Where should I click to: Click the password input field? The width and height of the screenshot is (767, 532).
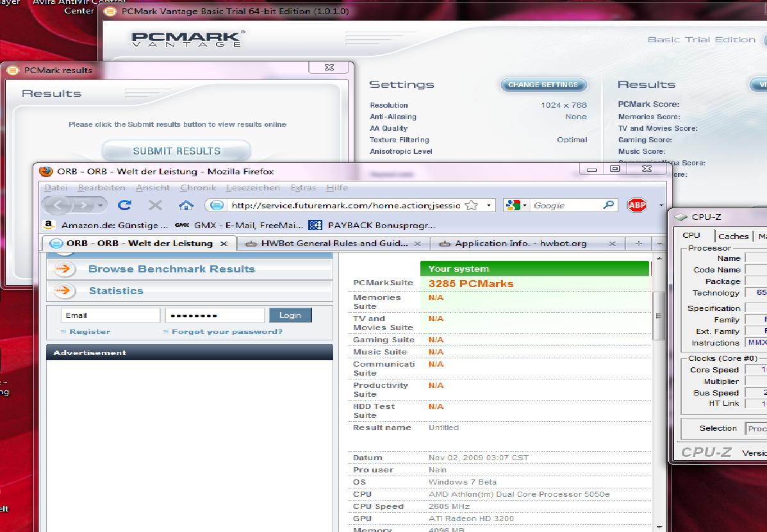pyautogui.click(x=214, y=315)
